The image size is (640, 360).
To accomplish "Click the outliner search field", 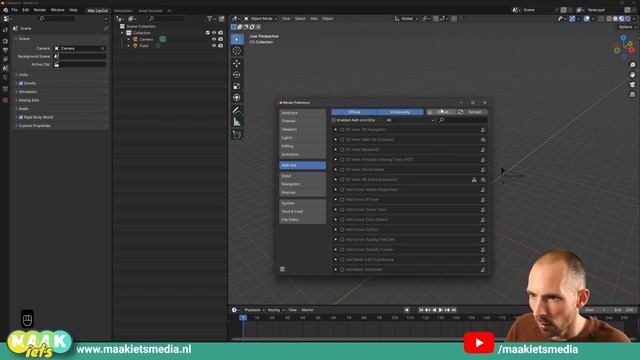I will pos(167,19).
